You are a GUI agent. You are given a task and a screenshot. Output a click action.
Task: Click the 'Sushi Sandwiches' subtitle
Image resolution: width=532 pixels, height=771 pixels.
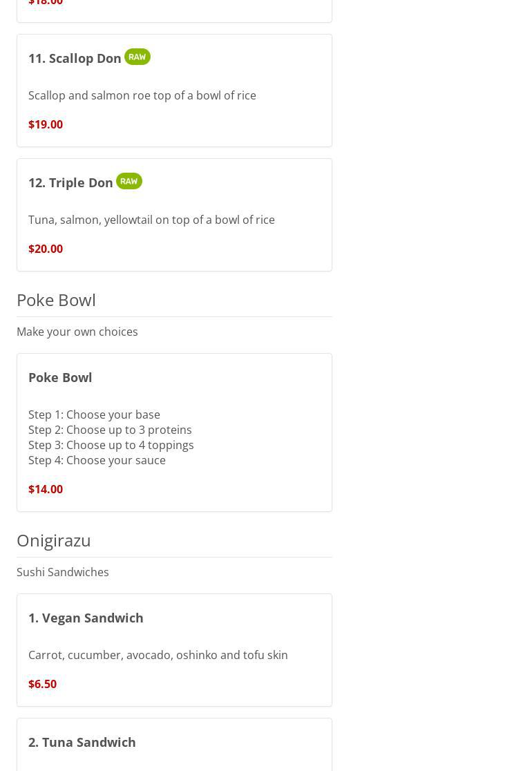63,572
